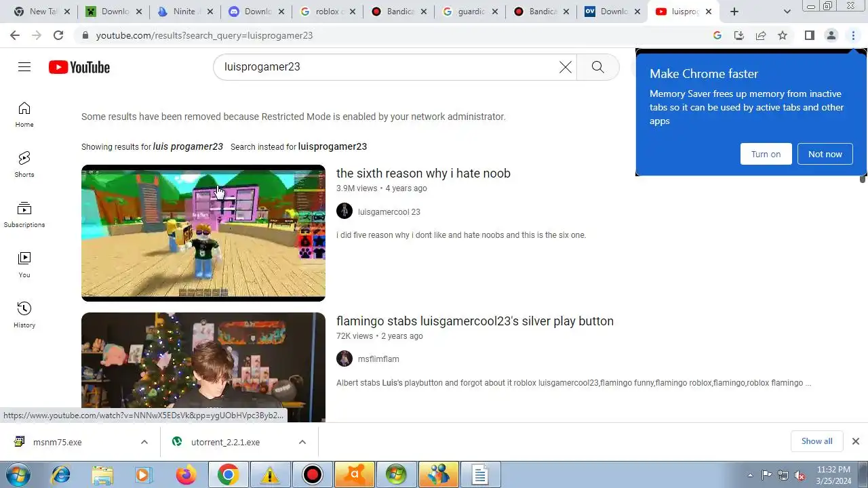Open the tab search dropdown arrow
The image size is (868, 488).
click(787, 12)
